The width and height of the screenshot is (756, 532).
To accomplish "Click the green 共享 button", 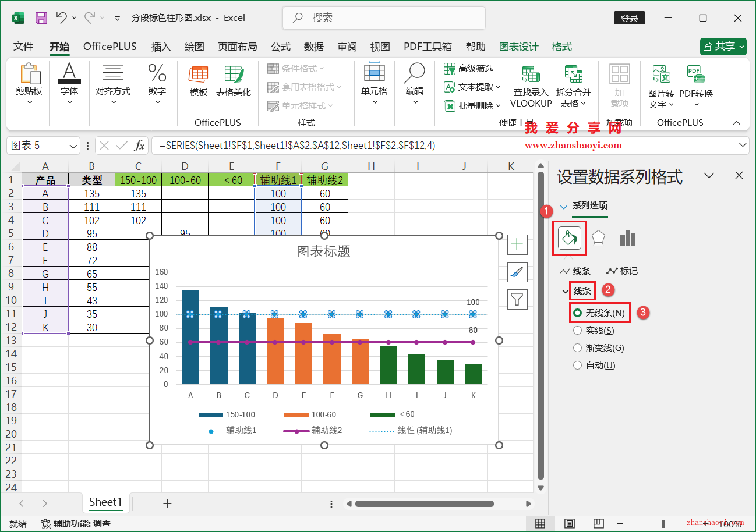I will (x=723, y=47).
